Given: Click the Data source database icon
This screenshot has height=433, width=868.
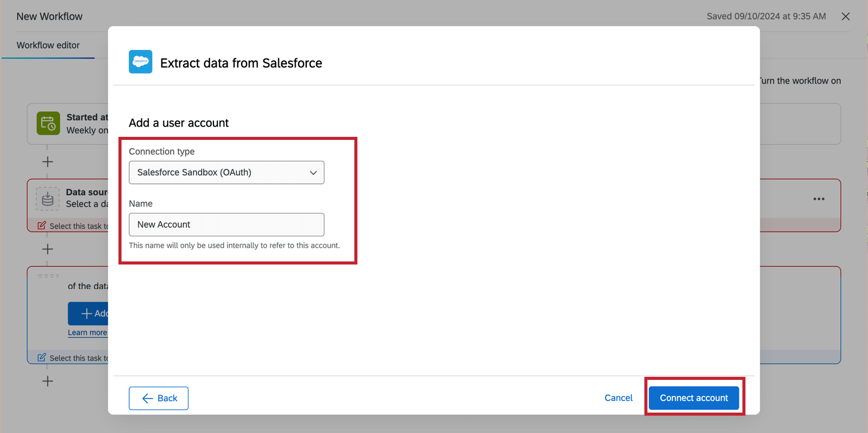Looking at the screenshot, I should tap(47, 199).
